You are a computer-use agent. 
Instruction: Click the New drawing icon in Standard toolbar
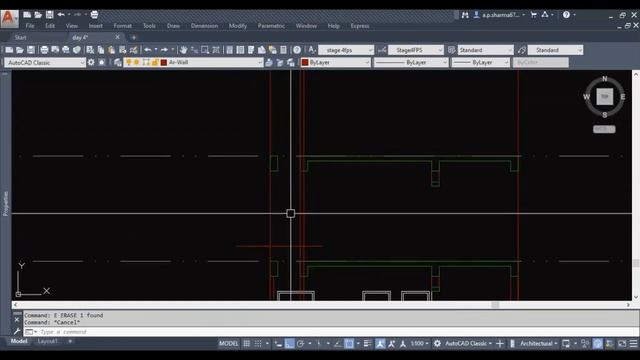(x=9, y=50)
